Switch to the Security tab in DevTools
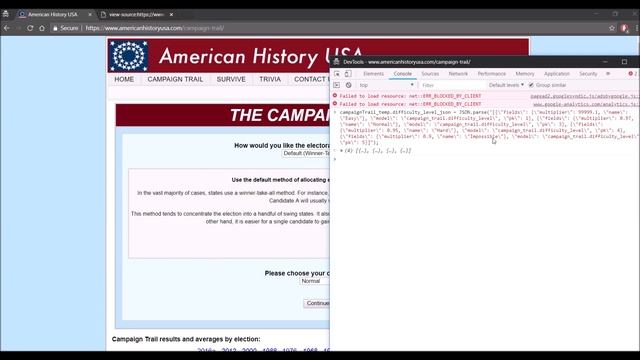This screenshot has height=360, width=640. [x=588, y=74]
